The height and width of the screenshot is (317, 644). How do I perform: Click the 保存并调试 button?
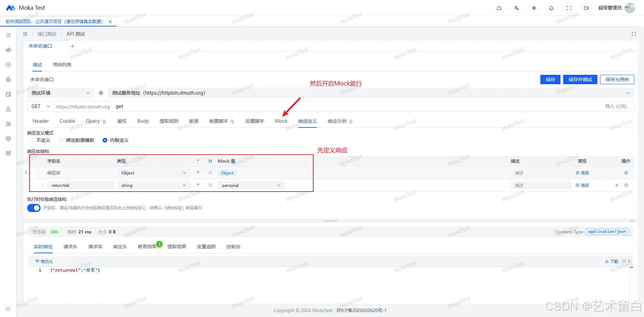[x=580, y=80]
